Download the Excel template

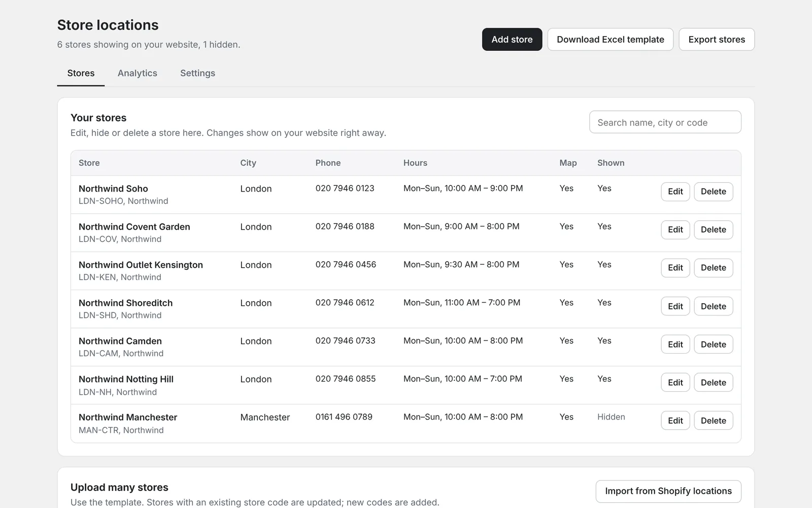coord(611,40)
